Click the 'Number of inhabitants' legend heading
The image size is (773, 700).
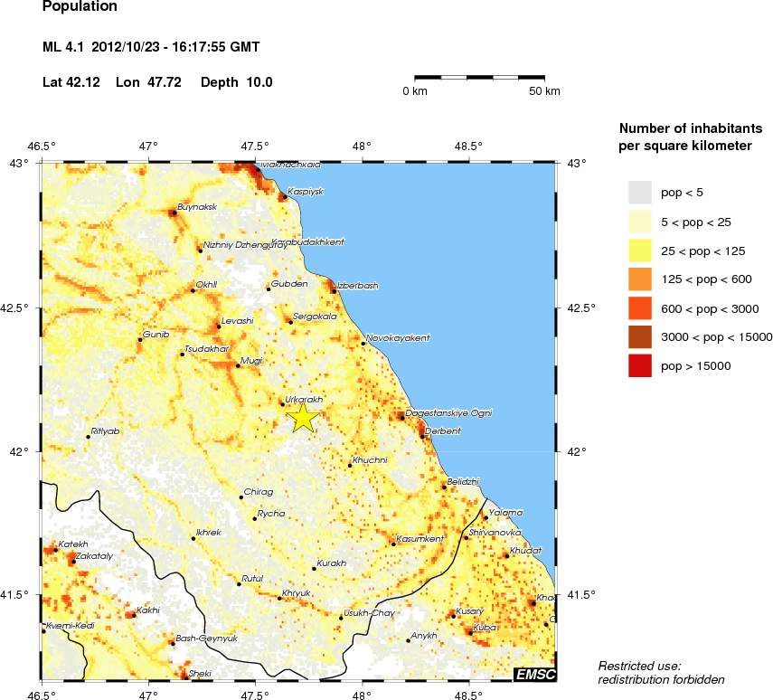(691, 128)
